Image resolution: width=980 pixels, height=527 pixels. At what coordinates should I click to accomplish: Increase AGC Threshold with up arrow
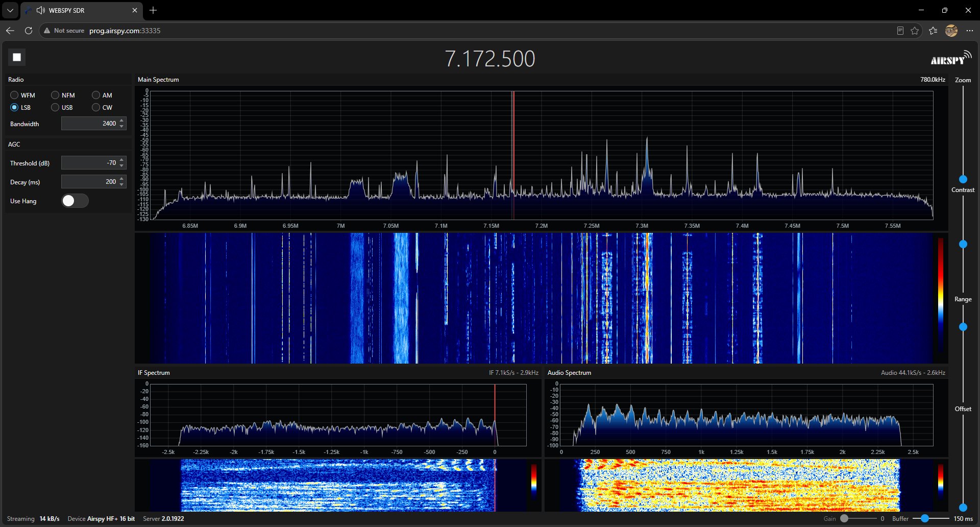point(121,160)
